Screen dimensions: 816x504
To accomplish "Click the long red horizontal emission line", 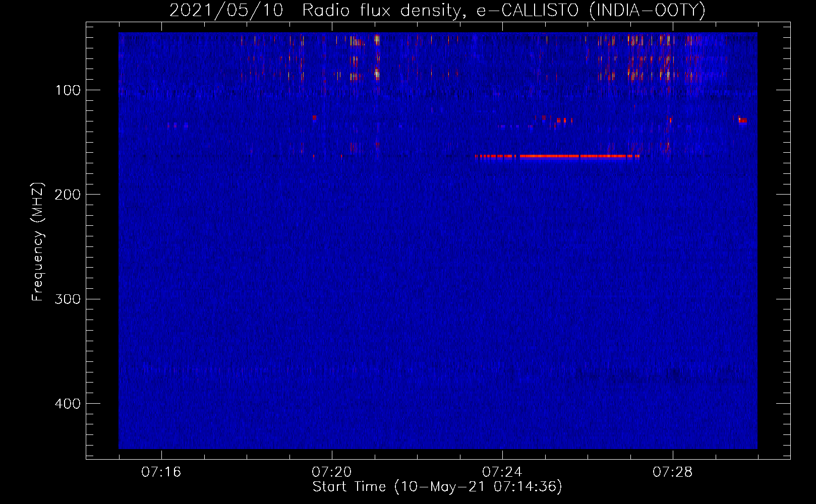I will point(557,156).
